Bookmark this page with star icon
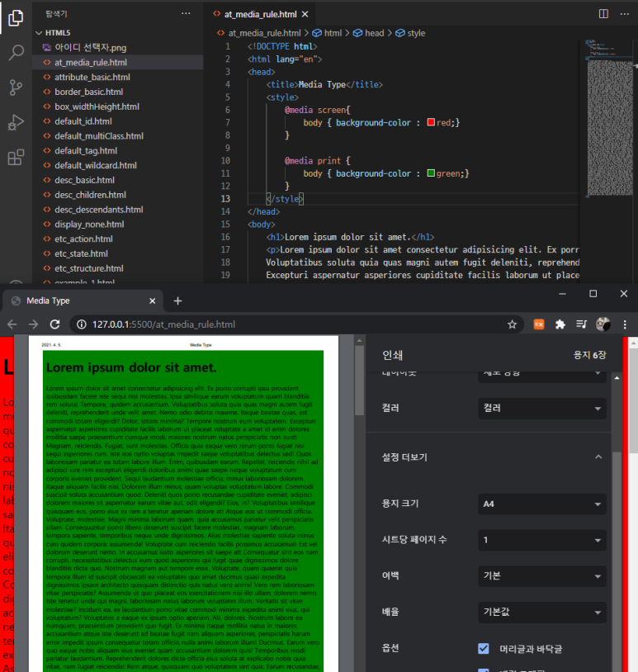The height and width of the screenshot is (672, 638). click(512, 324)
